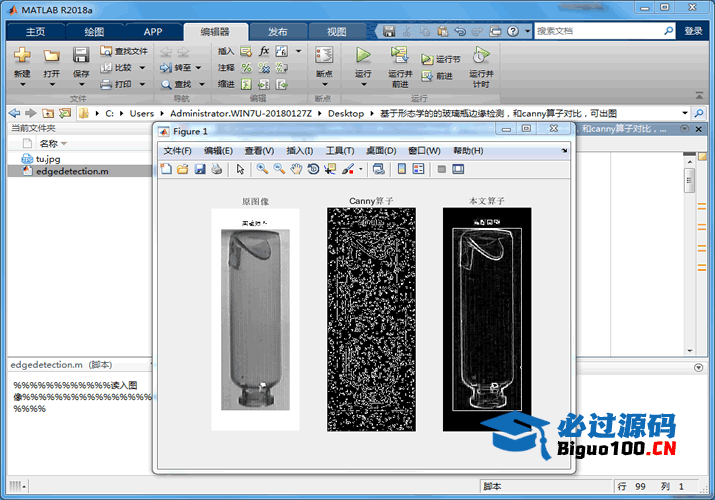Screen dimensions: 715x500
Task: Toggle the Insert Legend button in Figure toolbar
Action: (x=418, y=169)
